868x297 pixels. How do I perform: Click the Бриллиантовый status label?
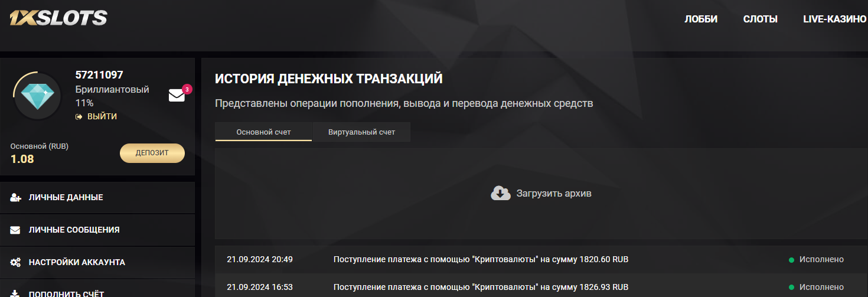click(112, 90)
